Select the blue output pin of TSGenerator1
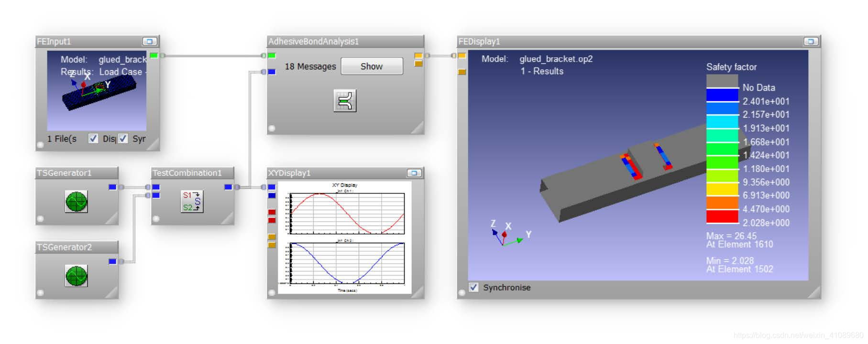 (x=112, y=187)
